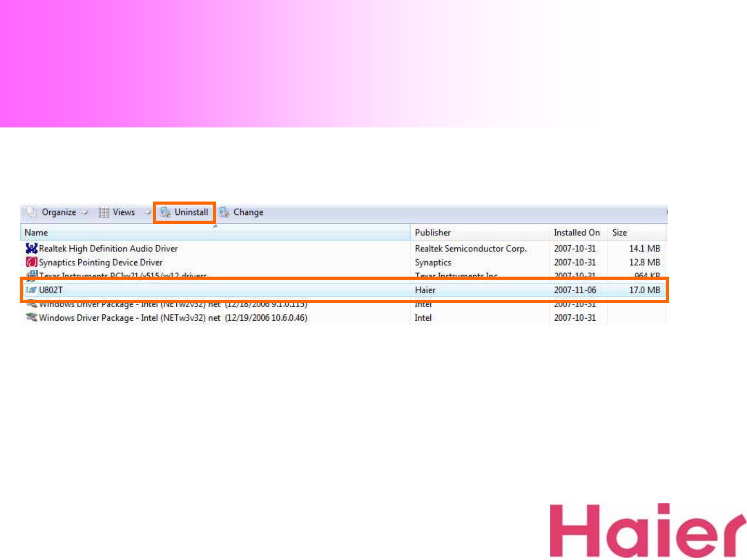Click the Synaptics publisher cell
Viewport: 747px width, 560px height.
(433, 263)
